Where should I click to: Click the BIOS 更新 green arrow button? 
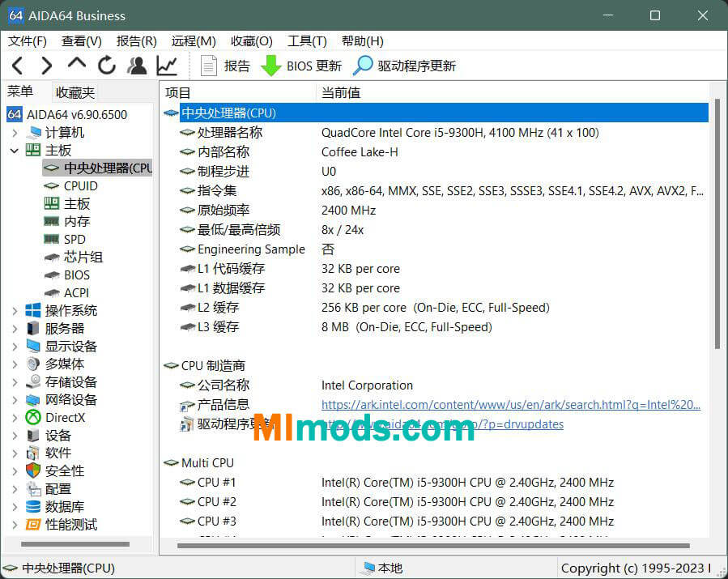pyautogui.click(x=301, y=66)
